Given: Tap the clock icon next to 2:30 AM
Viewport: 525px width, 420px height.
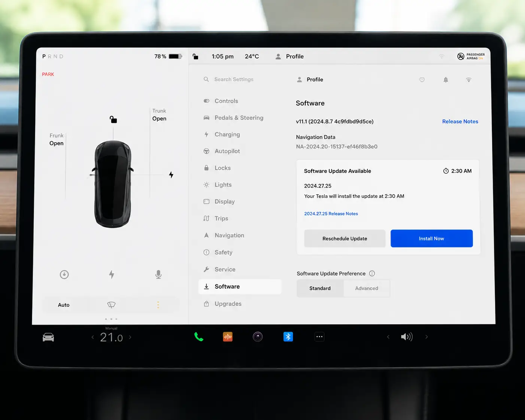Looking at the screenshot, I should point(446,171).
